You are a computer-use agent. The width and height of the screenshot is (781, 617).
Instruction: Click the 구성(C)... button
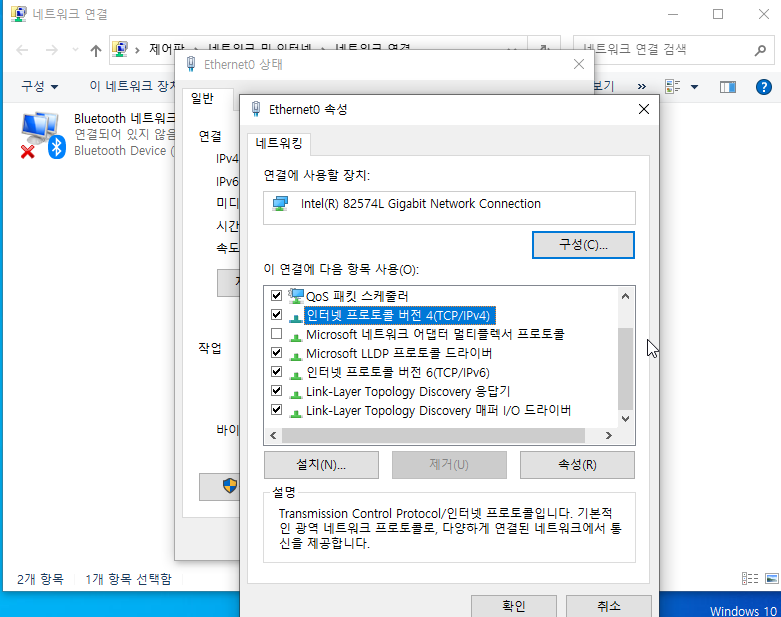(x=583, y=245)
